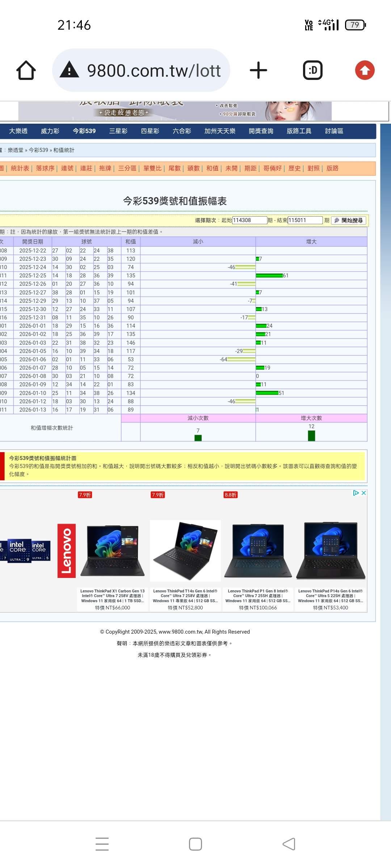Tap the browser address bar URL
Screen dimensions: 391x868
154,70
